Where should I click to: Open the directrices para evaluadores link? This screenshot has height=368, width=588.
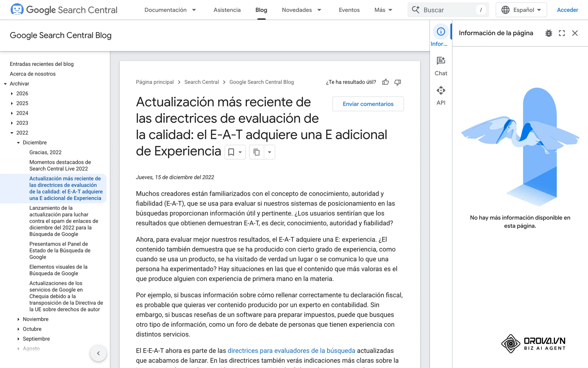(291, 351)
